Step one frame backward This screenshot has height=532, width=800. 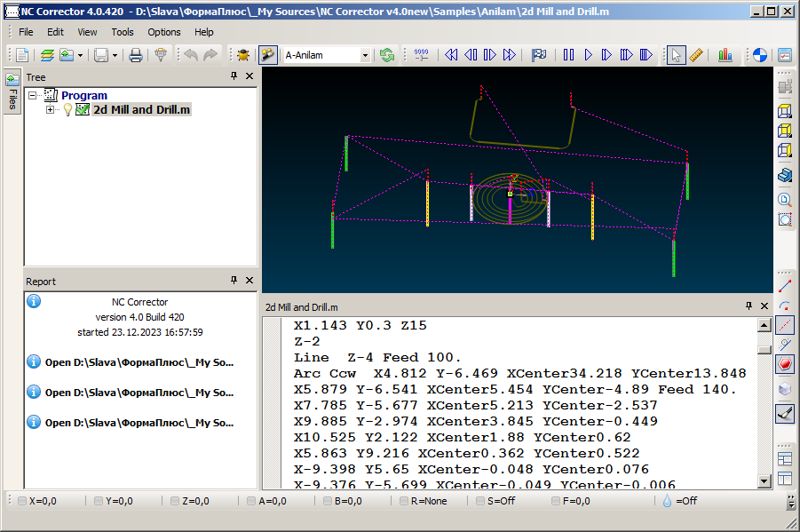click(471, 55)
